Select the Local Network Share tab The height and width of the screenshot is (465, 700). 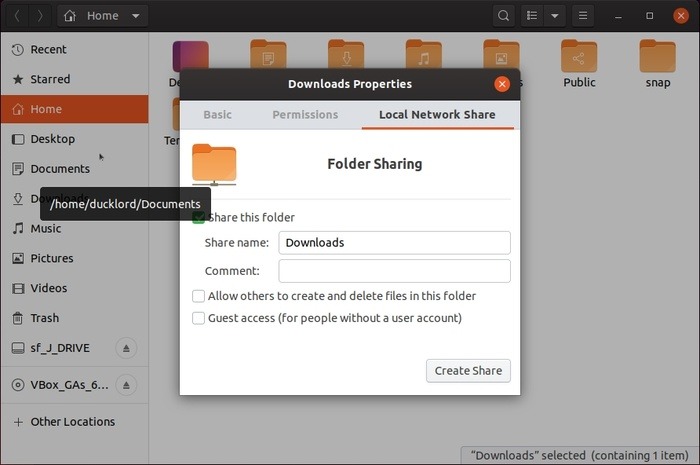point(437,115)
